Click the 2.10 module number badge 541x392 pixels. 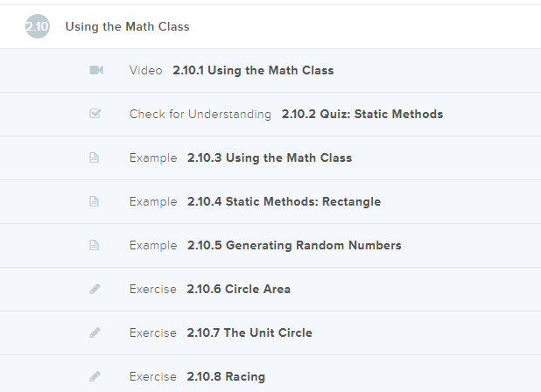pos(38,26)
